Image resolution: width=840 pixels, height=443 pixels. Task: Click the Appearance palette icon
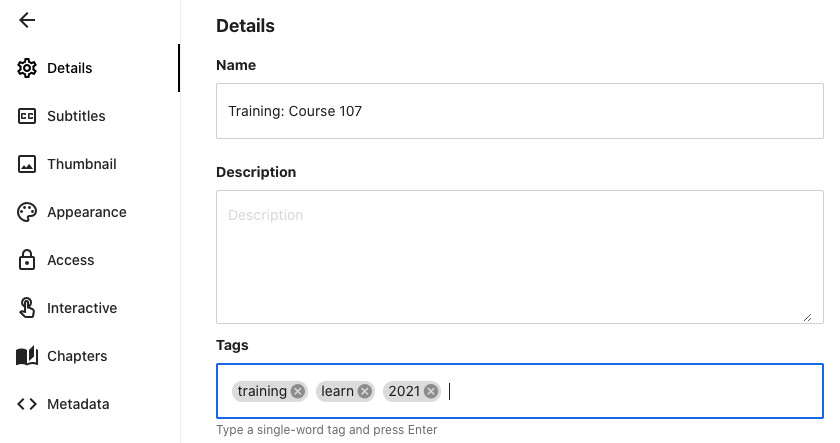click(28, 212)
